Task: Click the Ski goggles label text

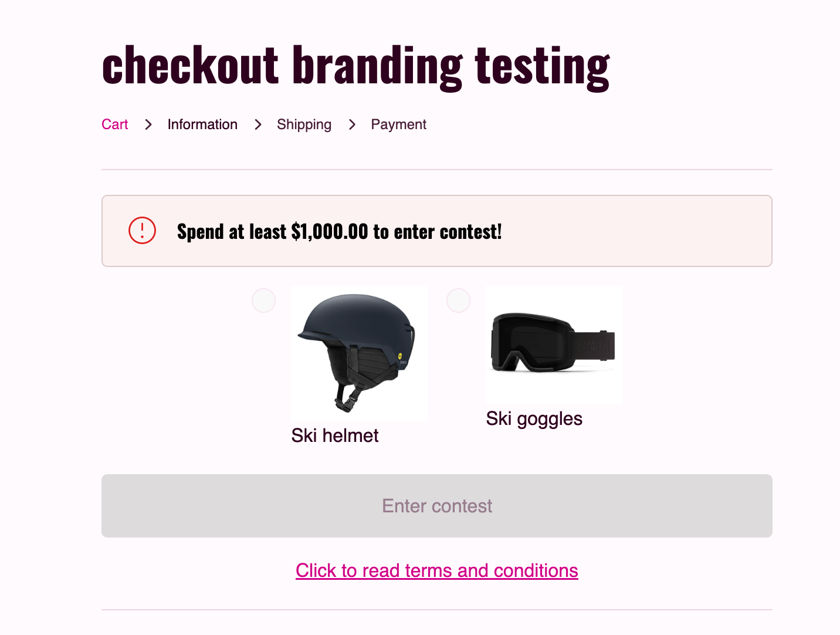Action: tap(534, 418)
